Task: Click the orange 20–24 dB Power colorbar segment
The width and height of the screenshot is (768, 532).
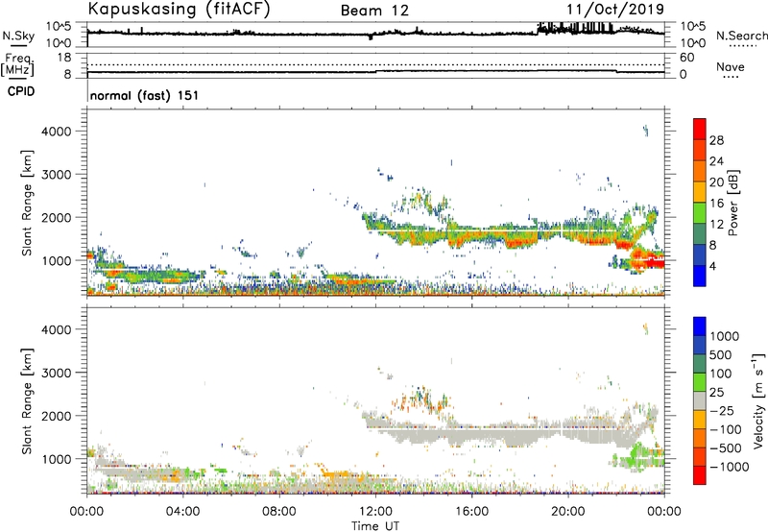Action: [x=700, y=172]
